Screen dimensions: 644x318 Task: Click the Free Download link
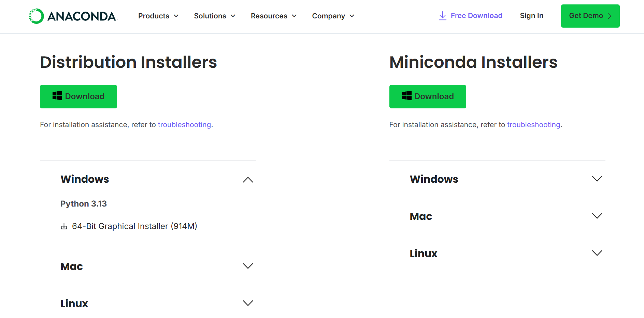coord(470,16)
